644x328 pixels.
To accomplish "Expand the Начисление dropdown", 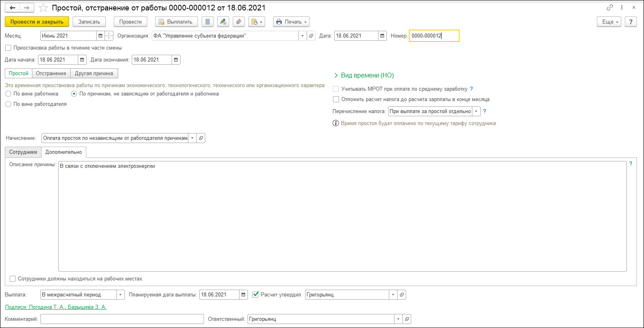I will [x=192, y=138].
